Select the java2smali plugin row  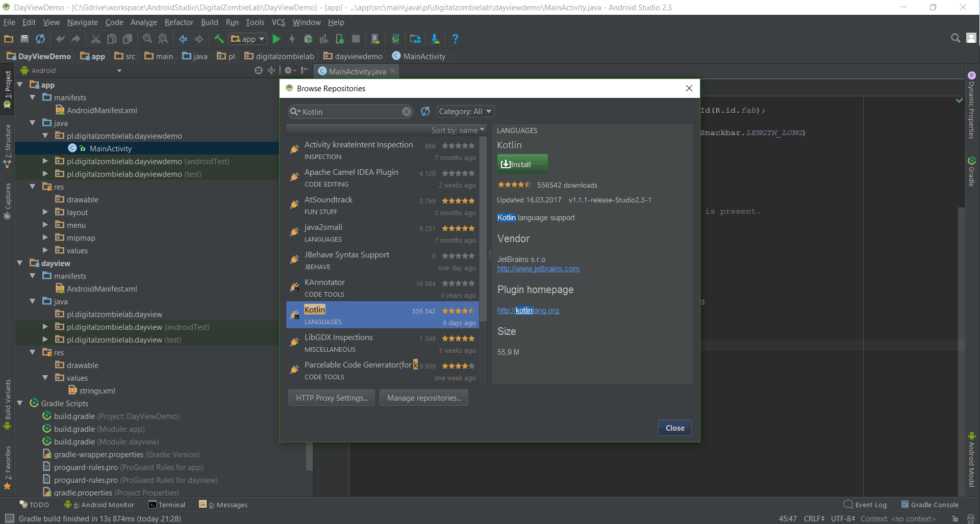point(383,232)
